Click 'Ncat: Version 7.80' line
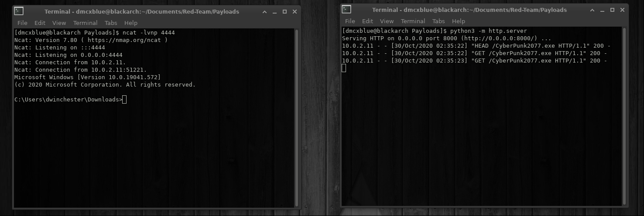Viewport: 644px width, 216px height. [91, 40]
